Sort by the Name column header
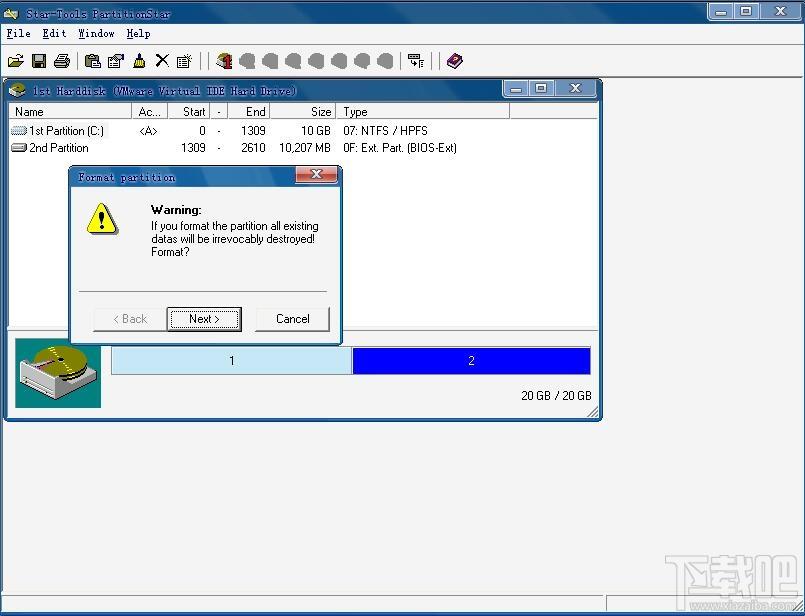The width and height of the screenshot is (805, 616). coord(70,111)
